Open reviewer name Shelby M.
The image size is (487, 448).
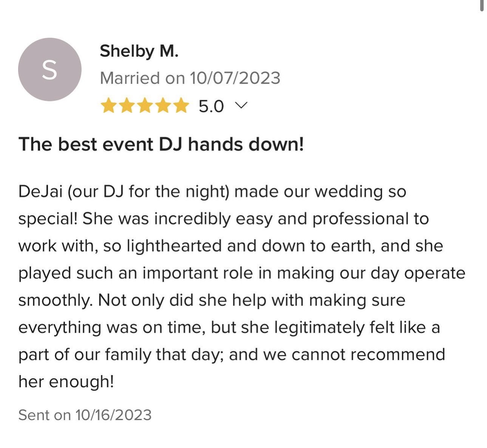(x=139, y=51)
